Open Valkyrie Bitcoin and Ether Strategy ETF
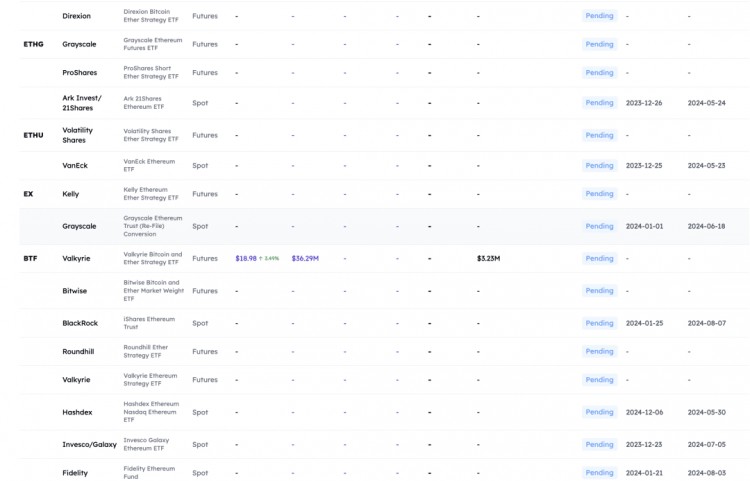The image size is (750, 481). (x=153, y=258)
